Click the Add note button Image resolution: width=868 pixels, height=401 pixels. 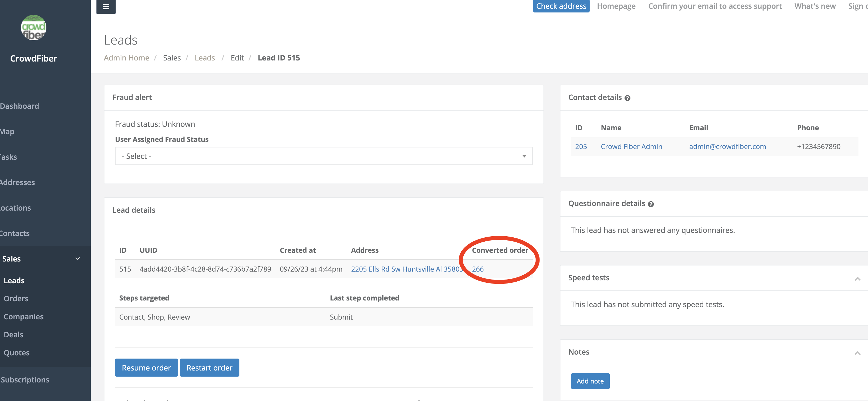pyautogui.click(x=590, y=381)
